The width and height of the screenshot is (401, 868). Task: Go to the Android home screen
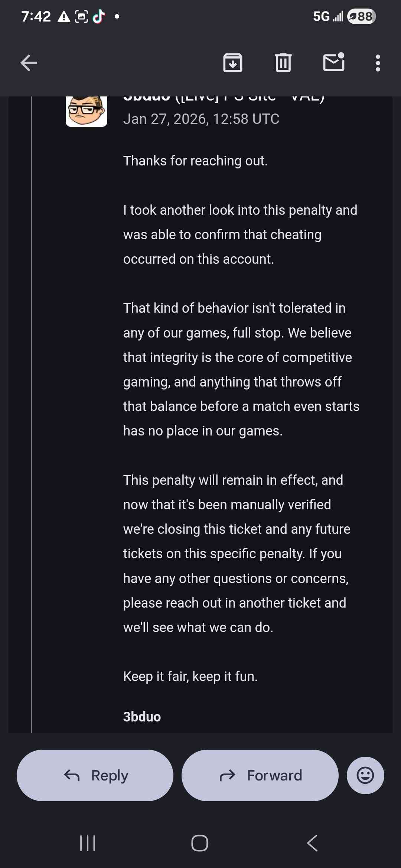[x=200, y=843]
